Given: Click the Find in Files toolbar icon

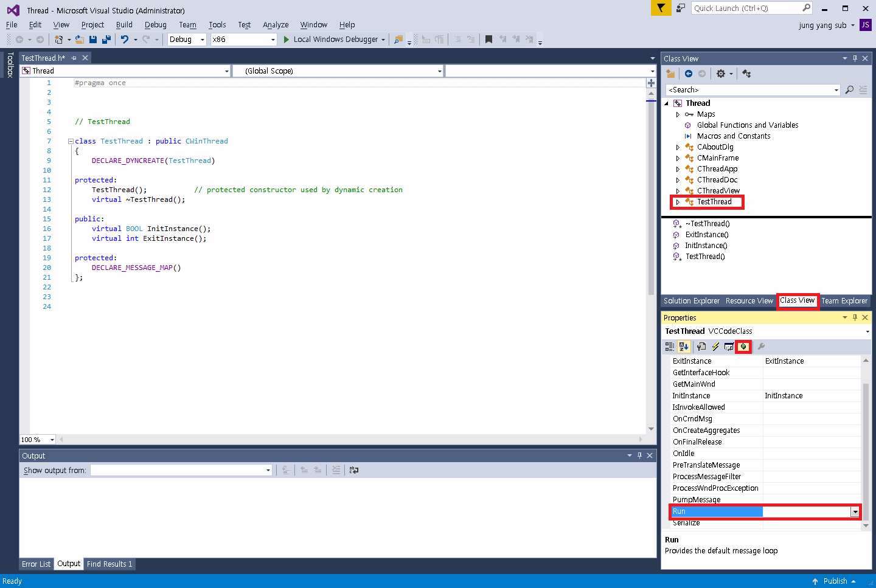Looking at the screenshot, I should point(398,40).
